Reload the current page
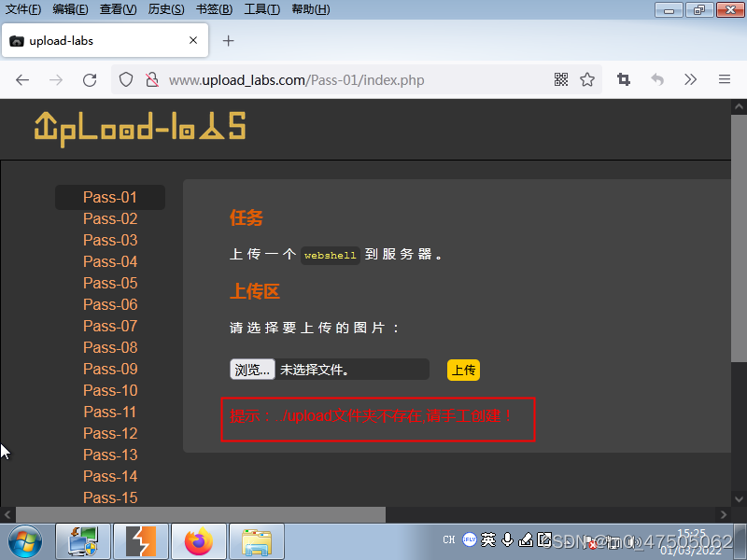The image size is (747, 560). pos(90,80)
